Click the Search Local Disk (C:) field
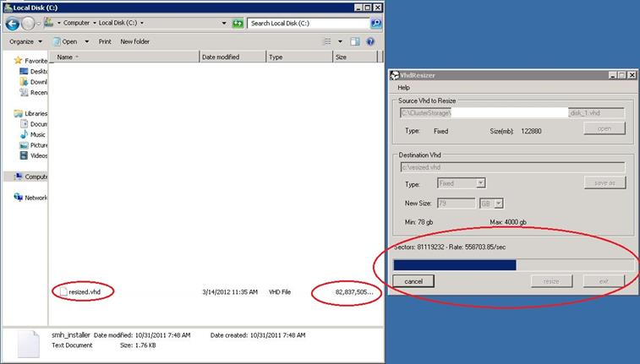This screenshot has height=364, width=640. pyautogui.click(x=309, y=23)
